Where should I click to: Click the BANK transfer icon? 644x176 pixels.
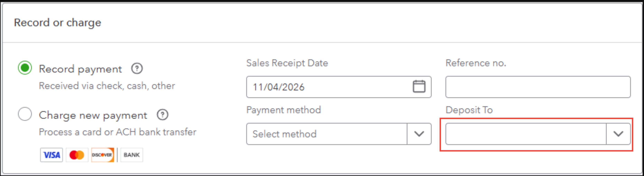click(x=131, y=155)
